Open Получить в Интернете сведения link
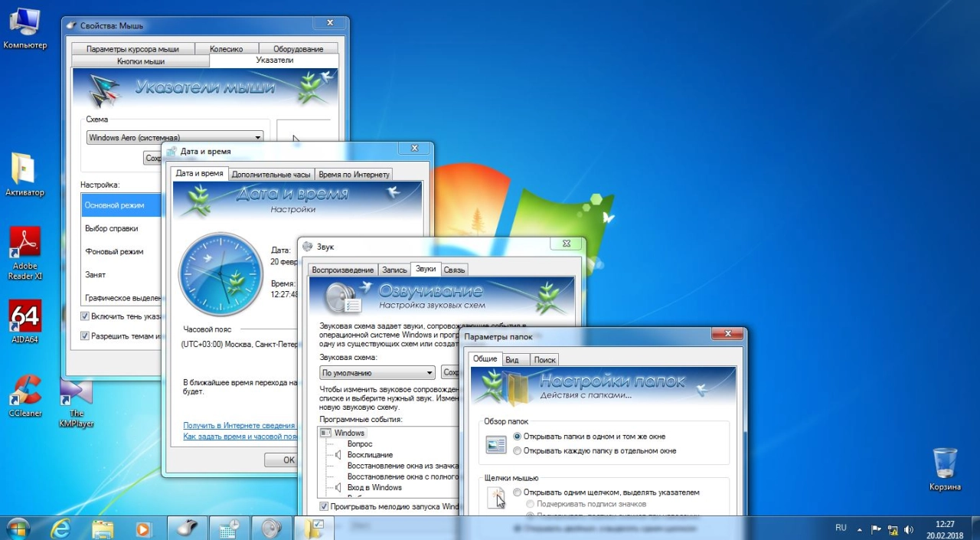The width and height of the screenshot is (980, 540). click(240, 425)
